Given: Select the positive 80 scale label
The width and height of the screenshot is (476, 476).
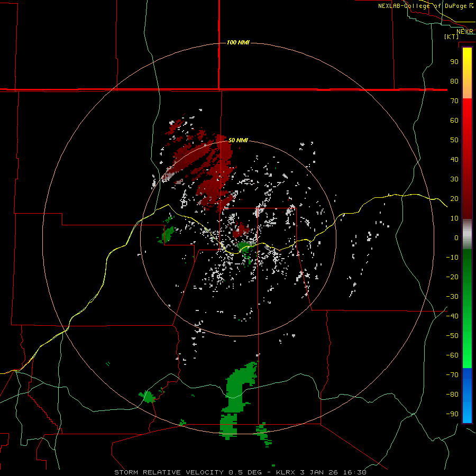Looking at the screenshot, I should pyautogui.click(x=454, y=81).
